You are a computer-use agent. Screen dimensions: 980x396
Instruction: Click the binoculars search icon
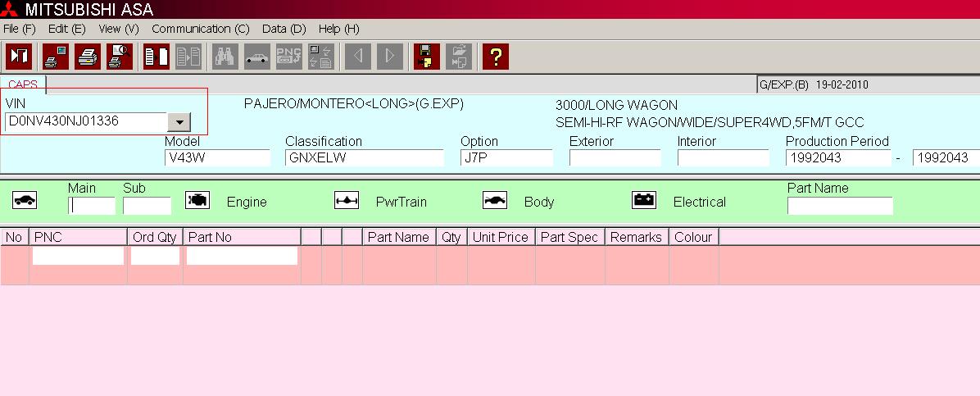(x=225, y=57)
